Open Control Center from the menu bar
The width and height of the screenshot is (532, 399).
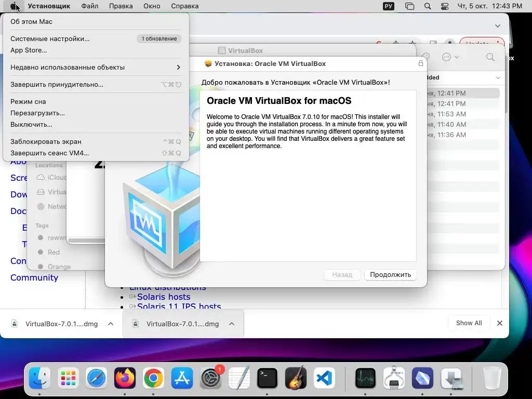point(445,6)
